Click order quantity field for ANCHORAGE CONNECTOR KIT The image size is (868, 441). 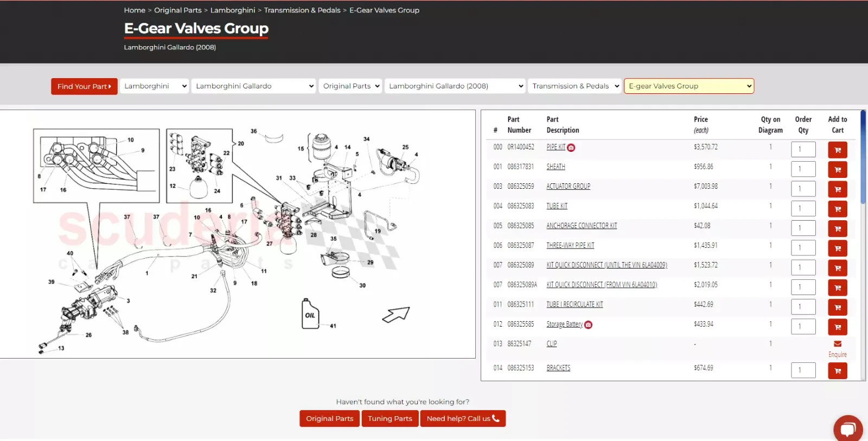tap(803, 228)
